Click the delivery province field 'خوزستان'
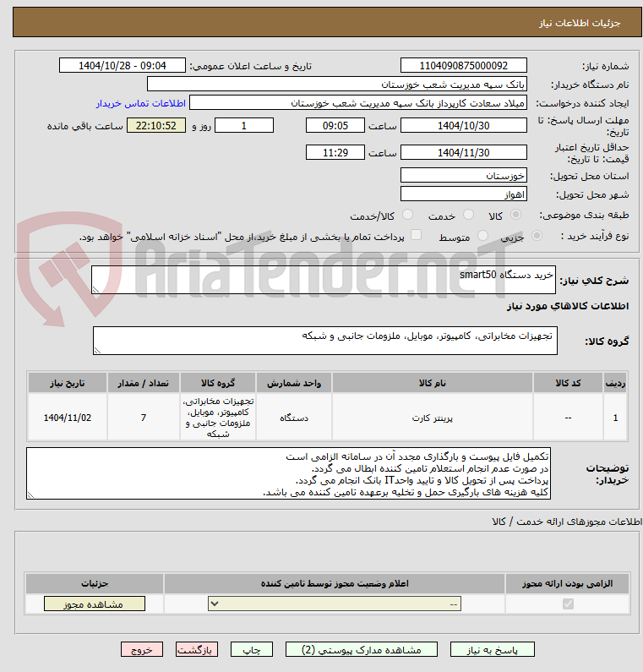 click(x=464, y=175)
